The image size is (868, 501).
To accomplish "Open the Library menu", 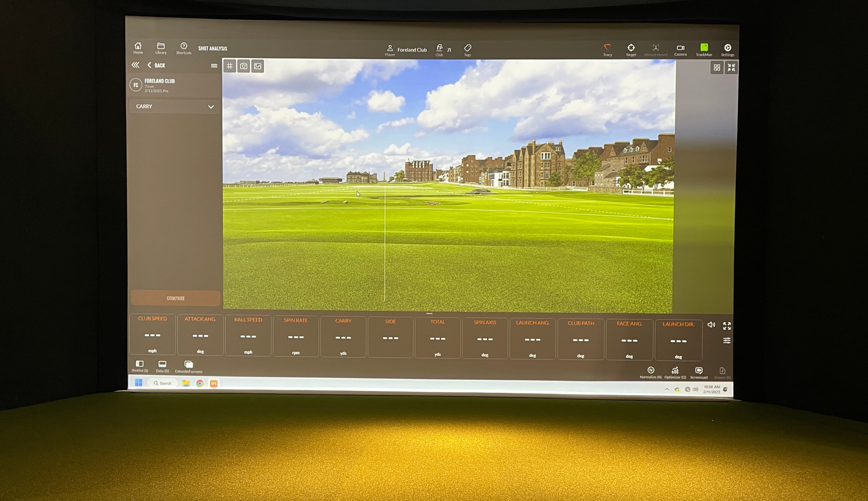I will (x=161, y=48).
